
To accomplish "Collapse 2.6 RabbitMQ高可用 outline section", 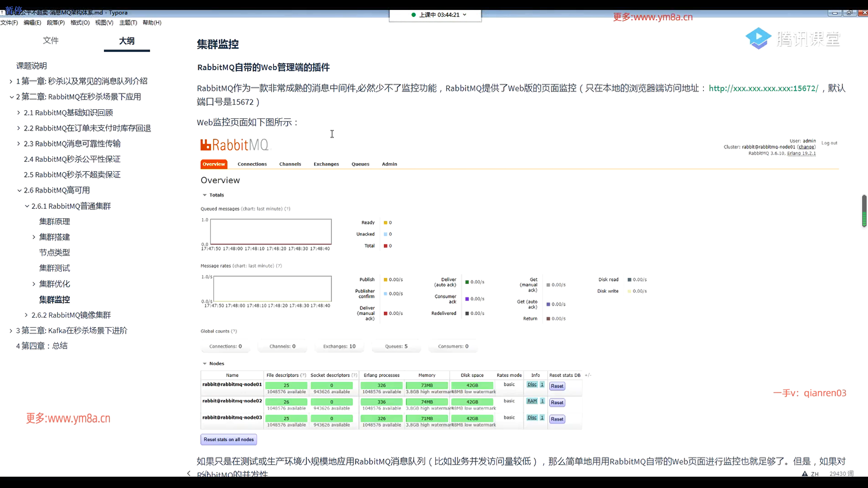I will click(x=19, y=191).
